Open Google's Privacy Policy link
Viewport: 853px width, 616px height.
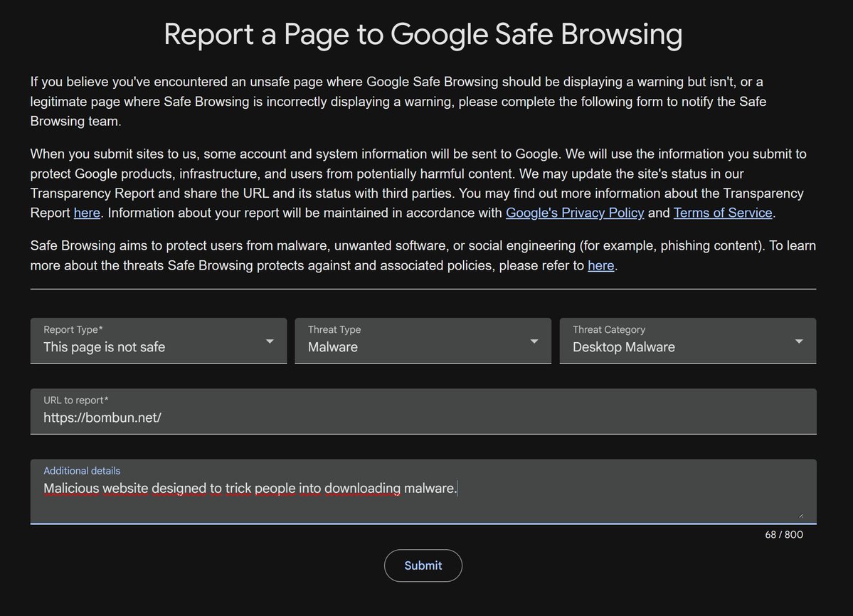(574, 213)
